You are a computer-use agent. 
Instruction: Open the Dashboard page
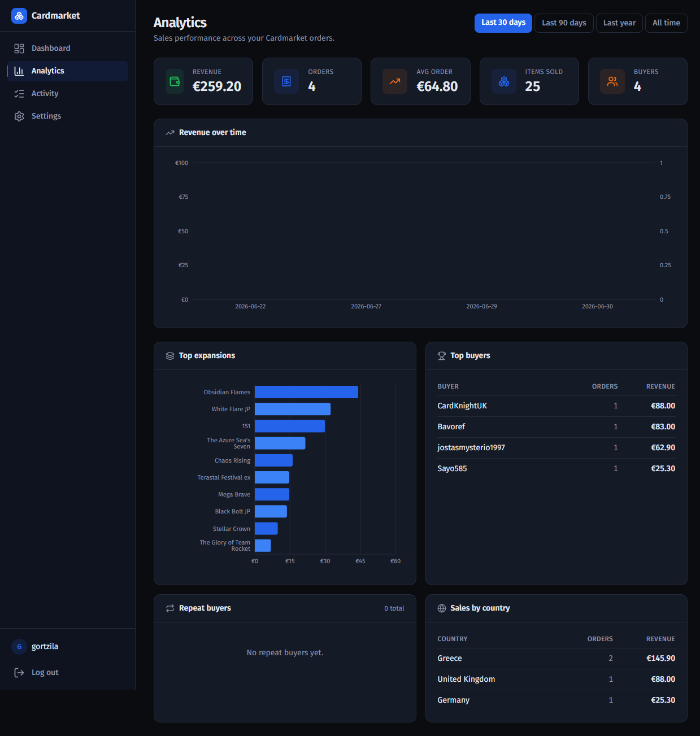point(68,49)
